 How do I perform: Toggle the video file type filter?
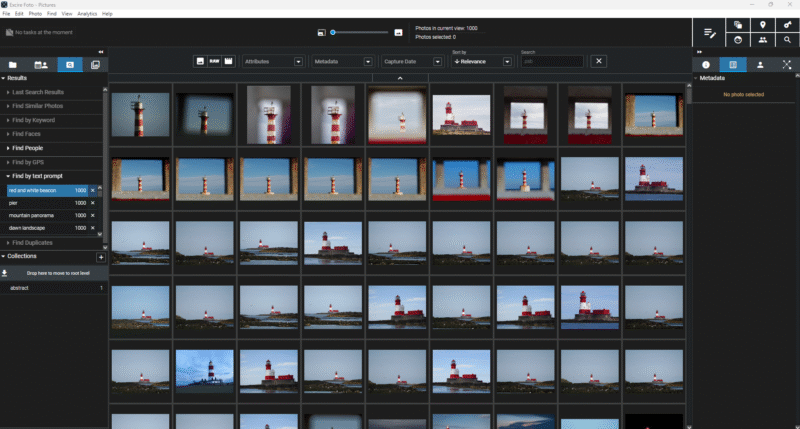[228, 61]
